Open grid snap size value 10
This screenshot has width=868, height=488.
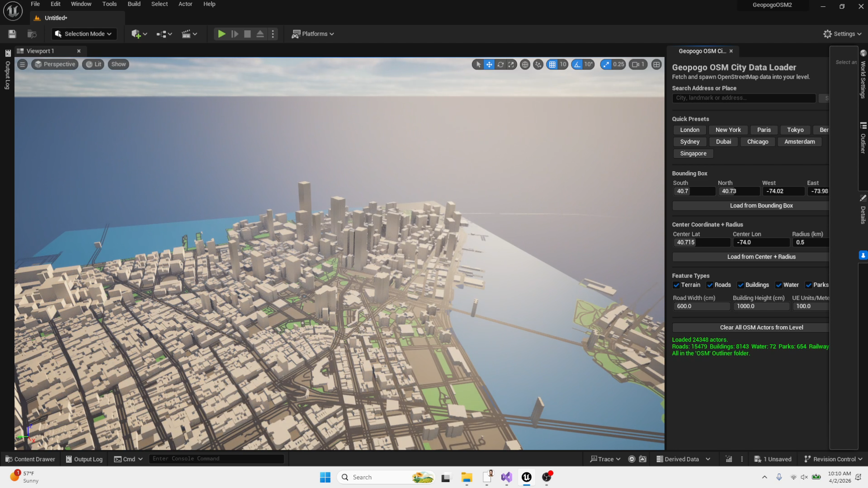tap(563, 65)
